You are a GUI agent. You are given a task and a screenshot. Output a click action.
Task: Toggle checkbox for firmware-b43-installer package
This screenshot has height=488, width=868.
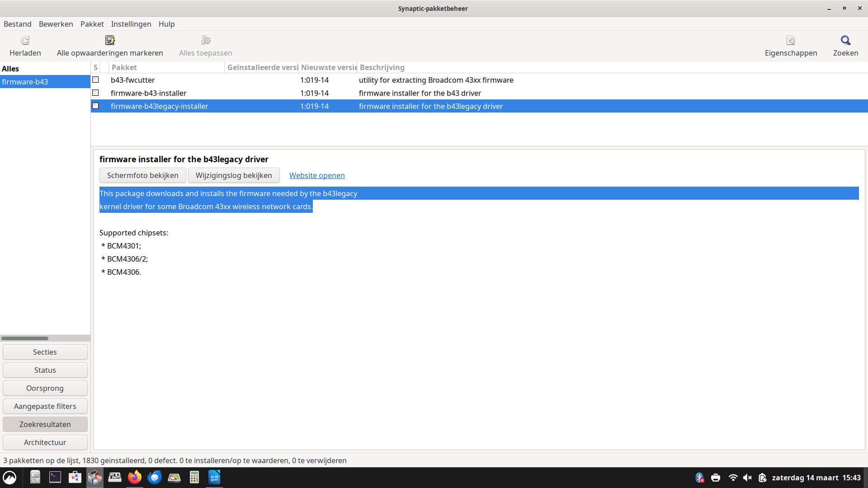[95, 93]
